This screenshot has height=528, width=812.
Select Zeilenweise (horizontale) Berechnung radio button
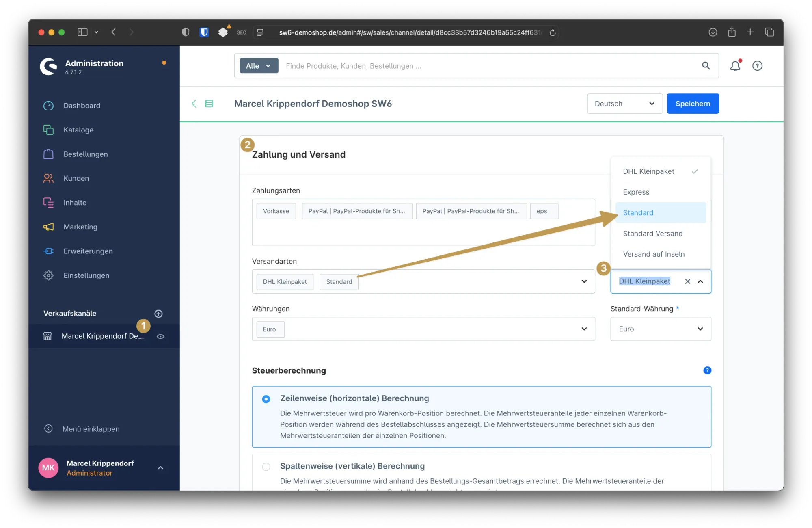(x=266, y=399)
